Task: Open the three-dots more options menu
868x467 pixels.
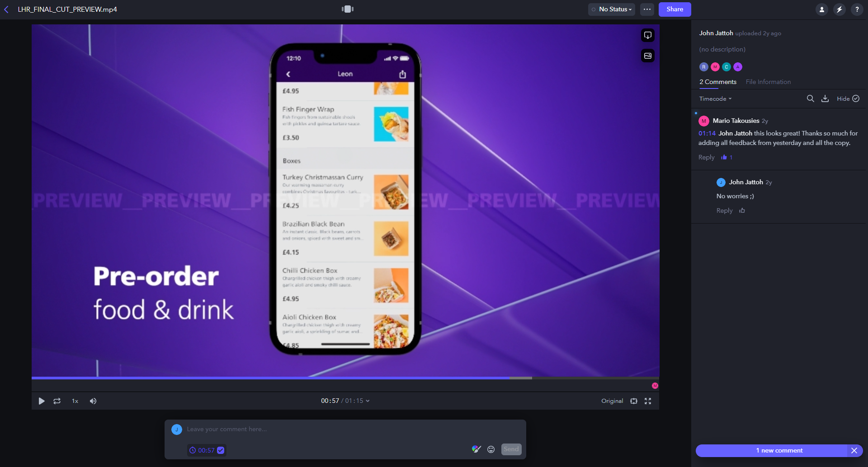Action: [647, 9]
